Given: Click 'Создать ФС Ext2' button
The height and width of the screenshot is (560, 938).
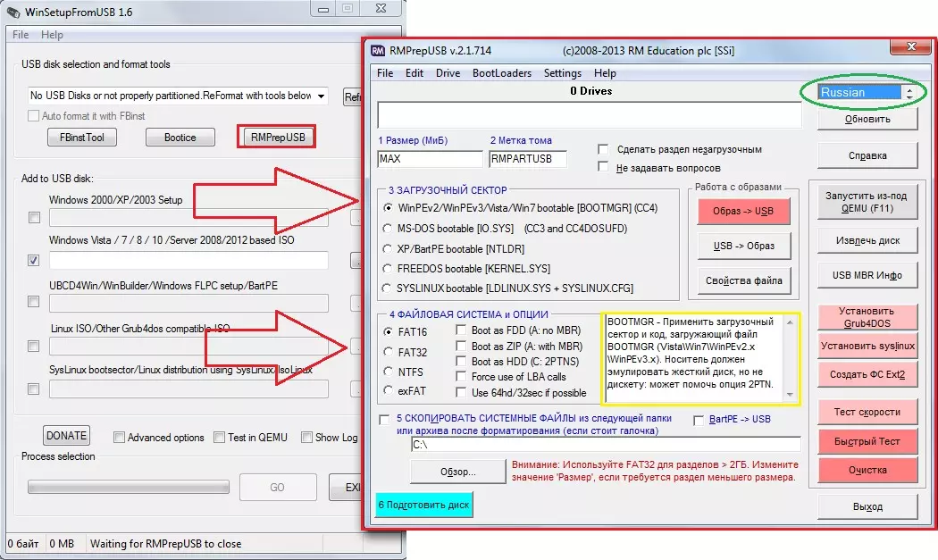Looking at the screenshot, I should point(867,374).
